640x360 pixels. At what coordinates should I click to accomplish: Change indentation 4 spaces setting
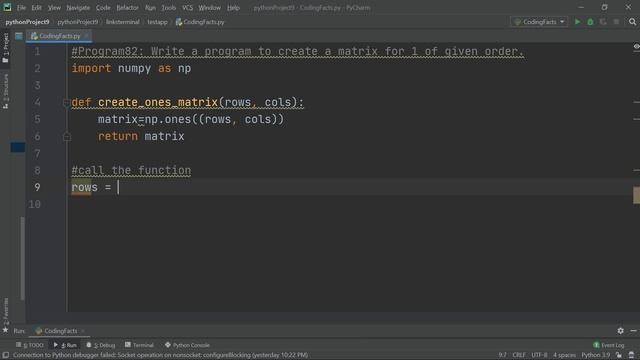pos(564,355)
